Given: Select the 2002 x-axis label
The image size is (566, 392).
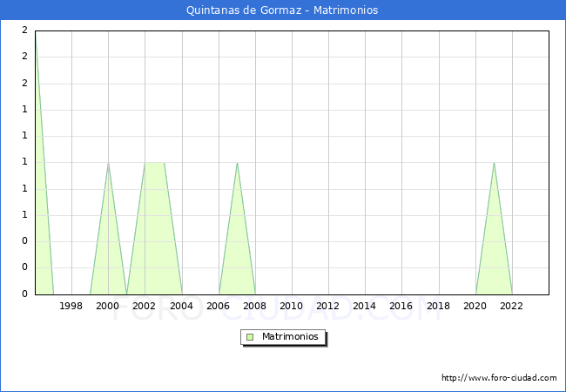Looking at the screenshot, I should 145,306.
